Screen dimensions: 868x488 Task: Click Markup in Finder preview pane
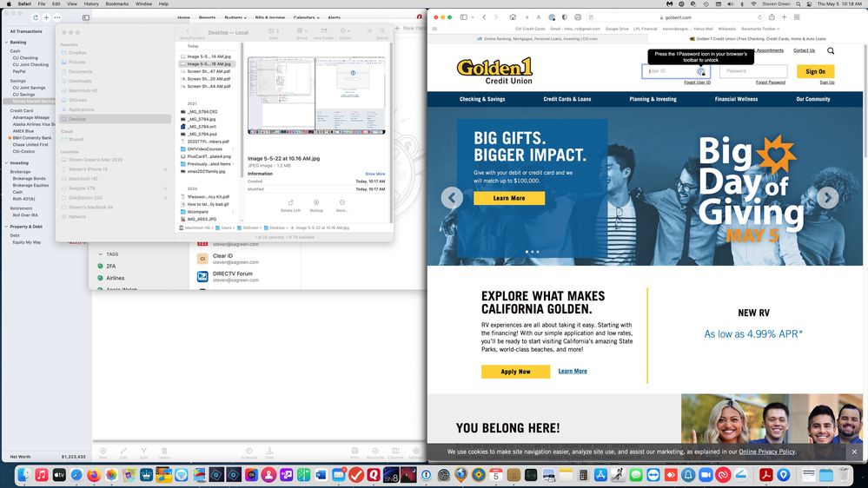point(316,205)
